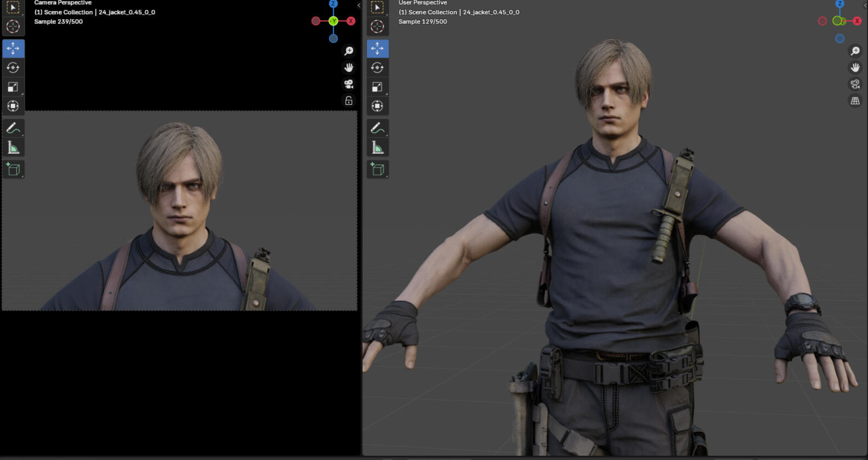This screenshot has width=868, height=460.
Task: Select the Transform tool in left viewport
Action: point(13,106)
